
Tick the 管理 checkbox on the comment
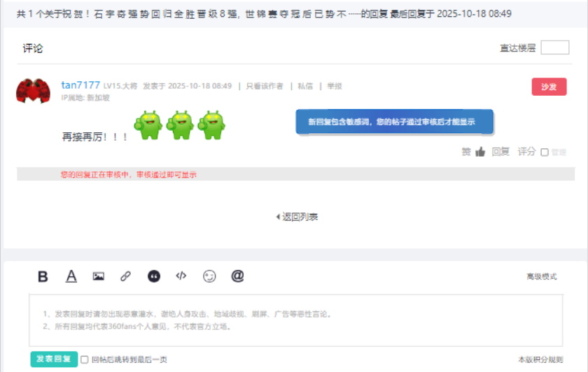pos(545,152)
